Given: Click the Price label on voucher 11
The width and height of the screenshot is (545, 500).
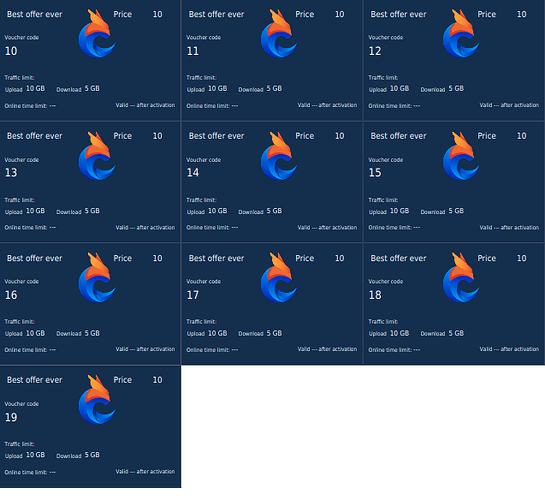Looking at the screenshot, I should click(x=305, y=14).
